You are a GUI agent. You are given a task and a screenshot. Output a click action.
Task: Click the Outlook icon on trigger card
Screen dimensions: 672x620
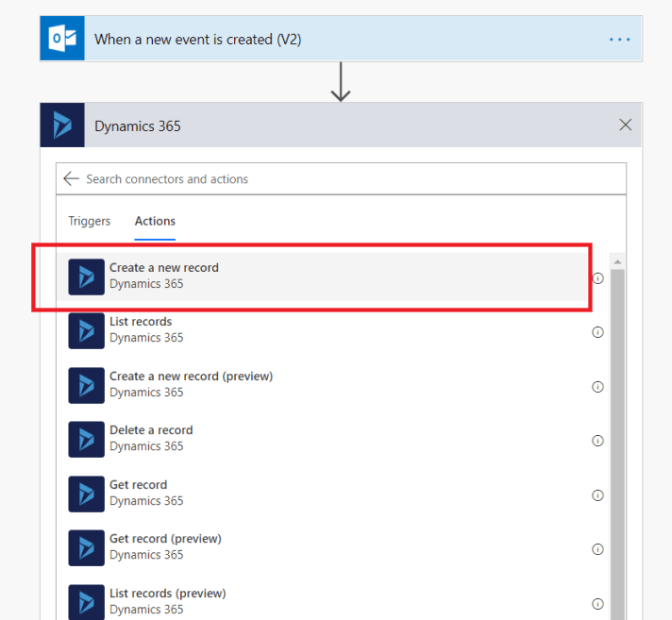(x=62, y=40)
